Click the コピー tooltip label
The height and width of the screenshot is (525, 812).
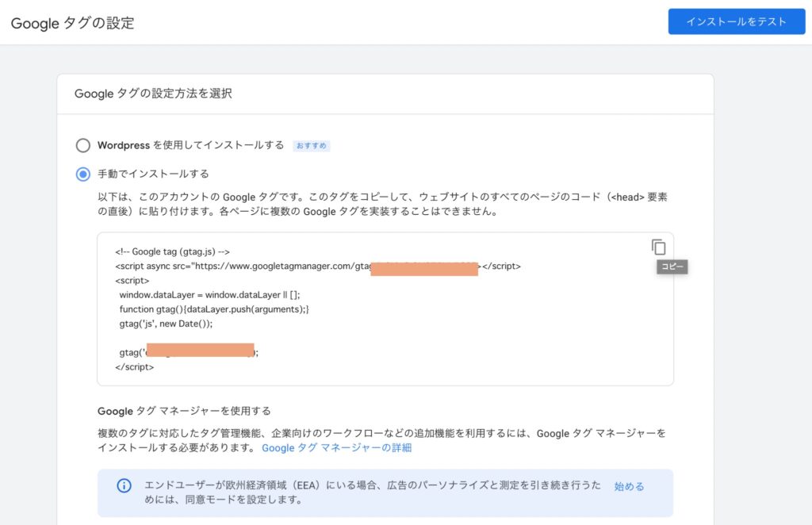[x=672, y=266]
